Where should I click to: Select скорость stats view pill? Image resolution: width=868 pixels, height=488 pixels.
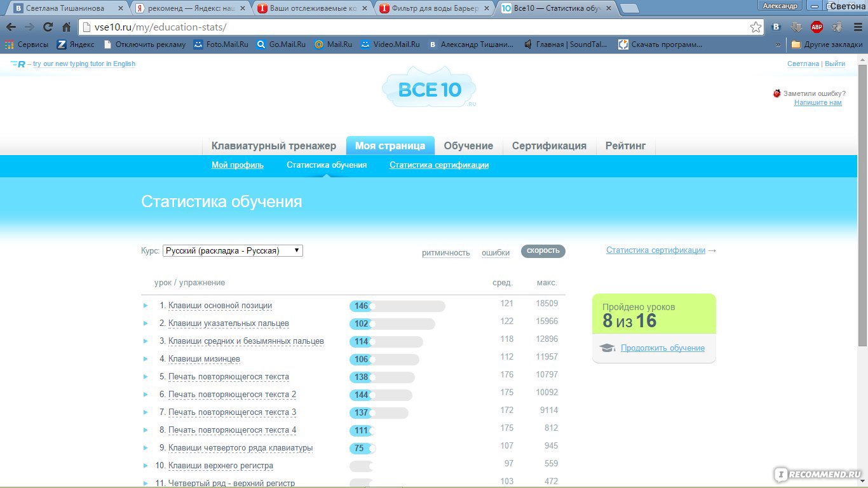(543, 251)
